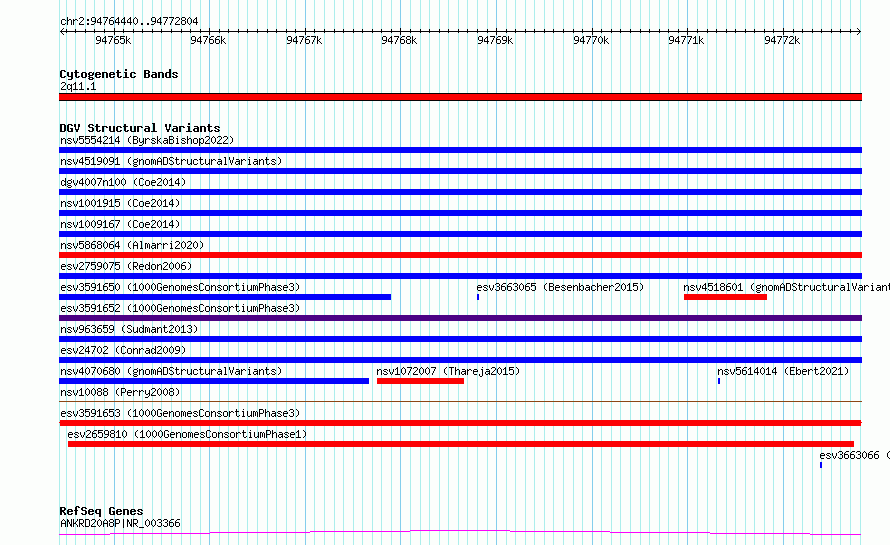Click the 94768k ruler position label
This screenshot has width=890, height=545.
click(x=399, y=40)
